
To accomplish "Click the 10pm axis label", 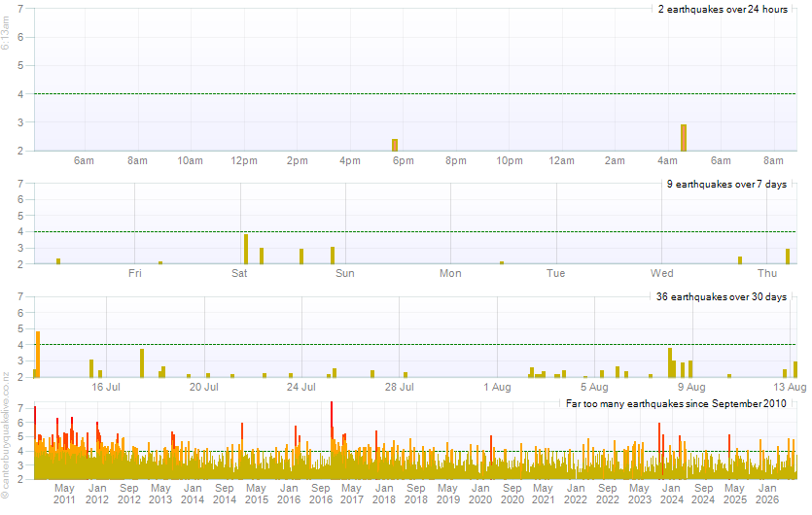I will click(x=510, y=161).
